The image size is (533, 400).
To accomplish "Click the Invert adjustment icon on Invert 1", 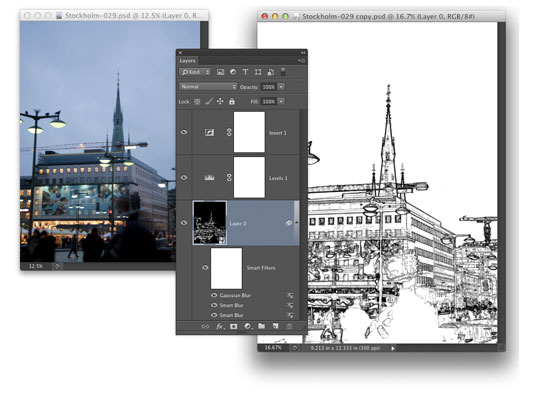I will tap(209, 133).
